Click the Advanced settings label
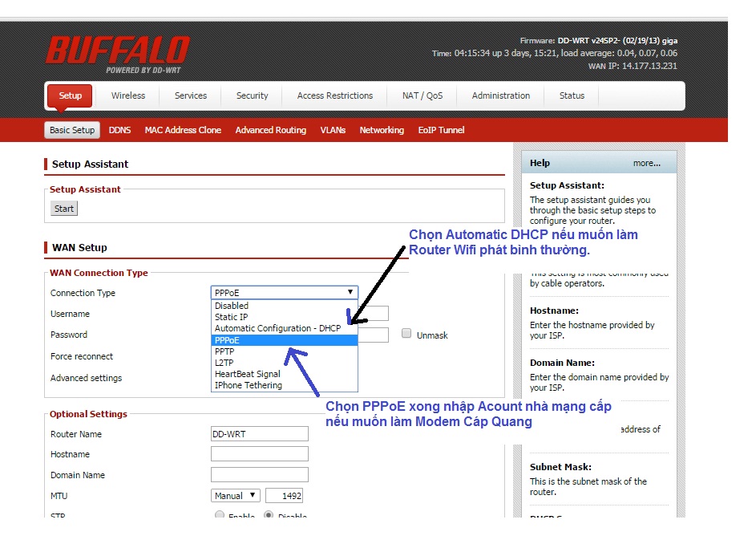This screenshot has height=540, width=756. pyautogui.click(x=86, y=378)
